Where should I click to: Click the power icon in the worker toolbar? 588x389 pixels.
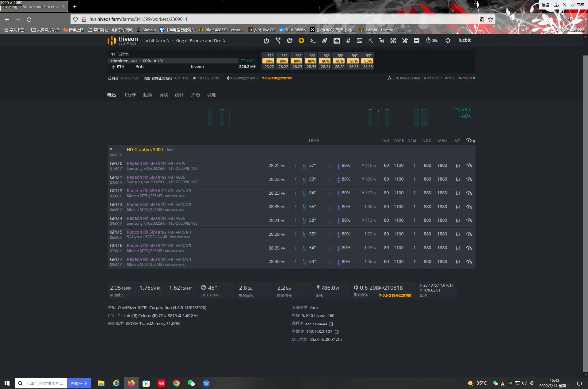tap(266, 40)
